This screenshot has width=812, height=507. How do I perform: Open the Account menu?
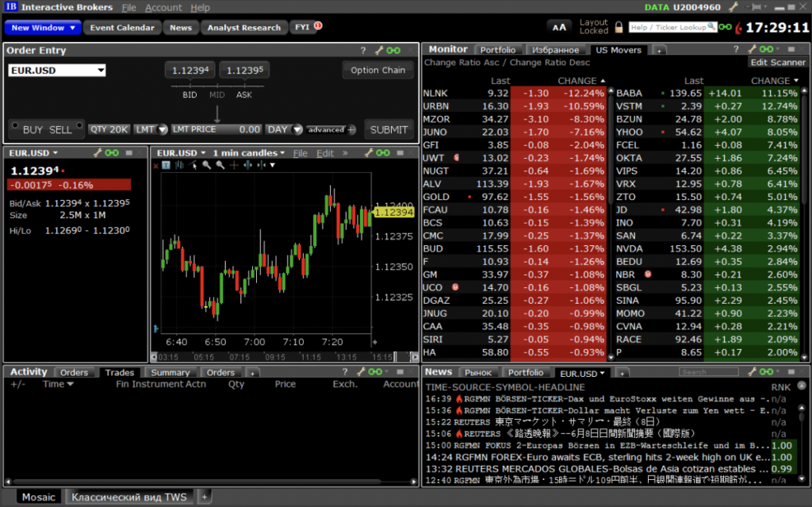click(163, 7)
